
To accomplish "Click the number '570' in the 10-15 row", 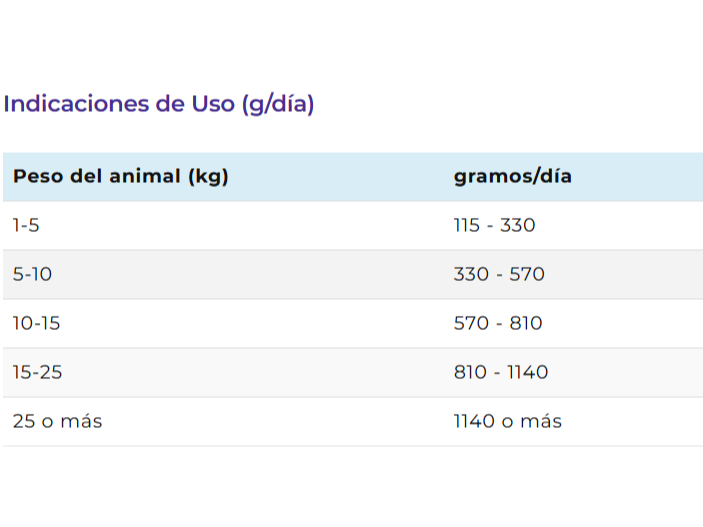I will (471, 323).
